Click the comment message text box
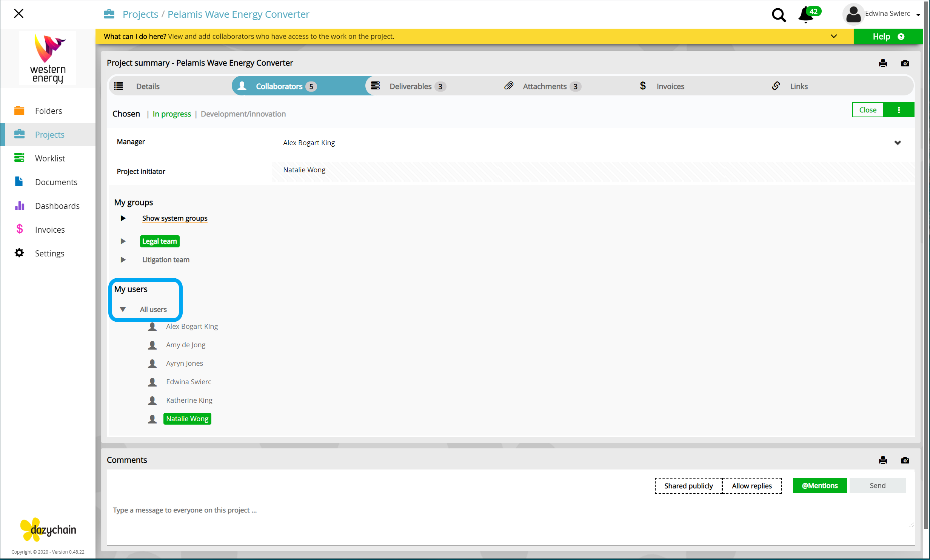Image resolution: width=930 pixels, height=560 pixels. coord(510,515)
